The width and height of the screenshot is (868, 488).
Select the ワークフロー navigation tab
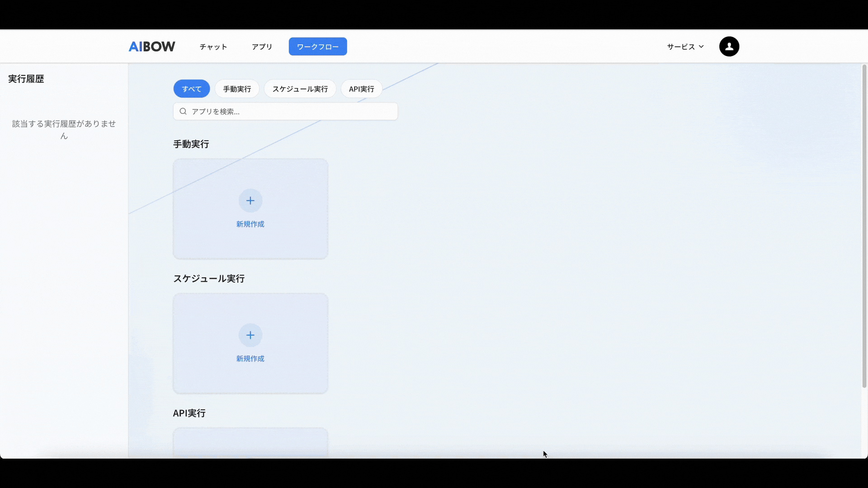[x=318, y=47]
